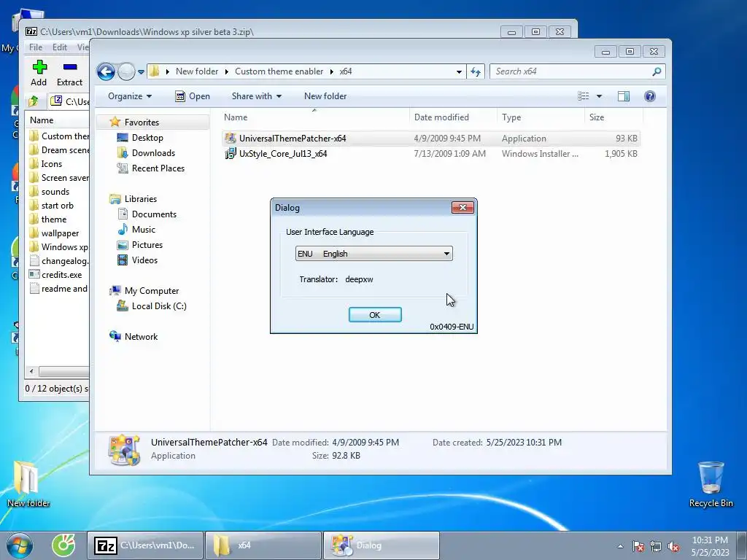Screen dimensions: 747x560
Task: Open User Interface Language dropdown
Action: point(374,254)
